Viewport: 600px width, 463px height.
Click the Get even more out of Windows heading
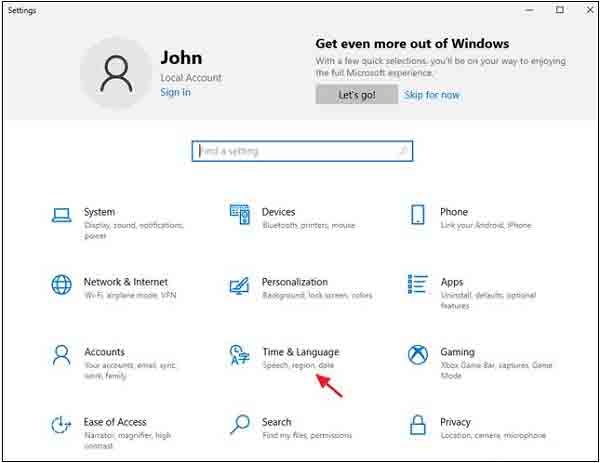point(412,44)
